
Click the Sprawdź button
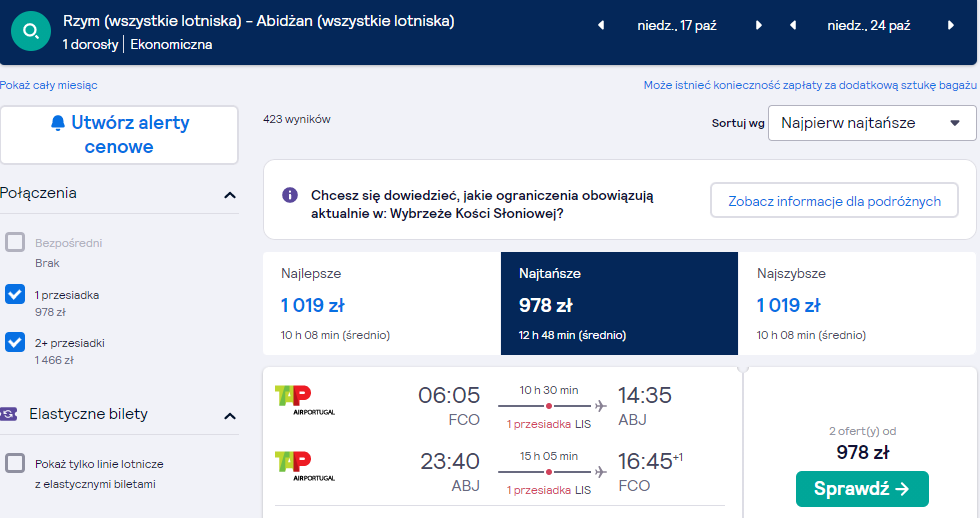click(x=862, y=489)
